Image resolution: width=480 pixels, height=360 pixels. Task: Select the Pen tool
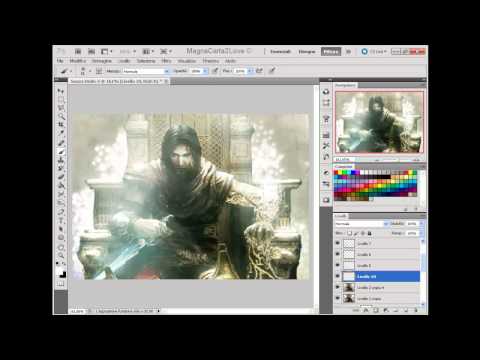coord(61,212)
